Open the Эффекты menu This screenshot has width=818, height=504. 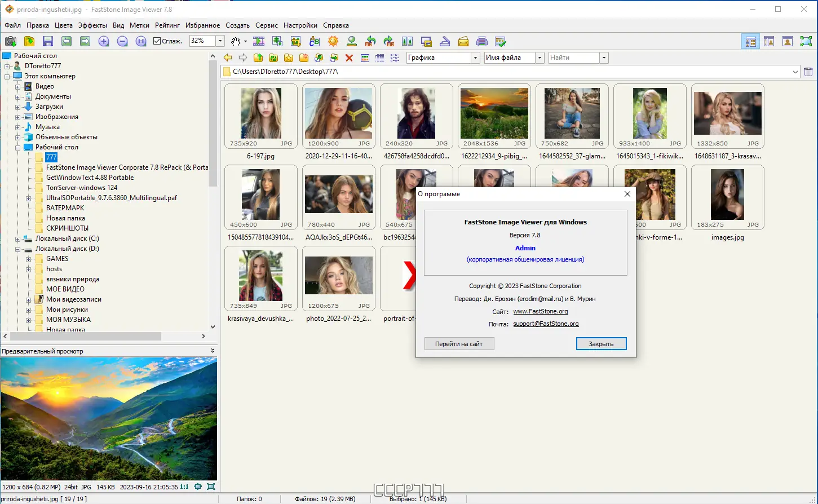(x=92, y=25)
